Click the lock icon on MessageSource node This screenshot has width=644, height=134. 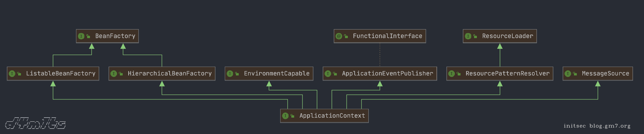(x=575, y=74)
